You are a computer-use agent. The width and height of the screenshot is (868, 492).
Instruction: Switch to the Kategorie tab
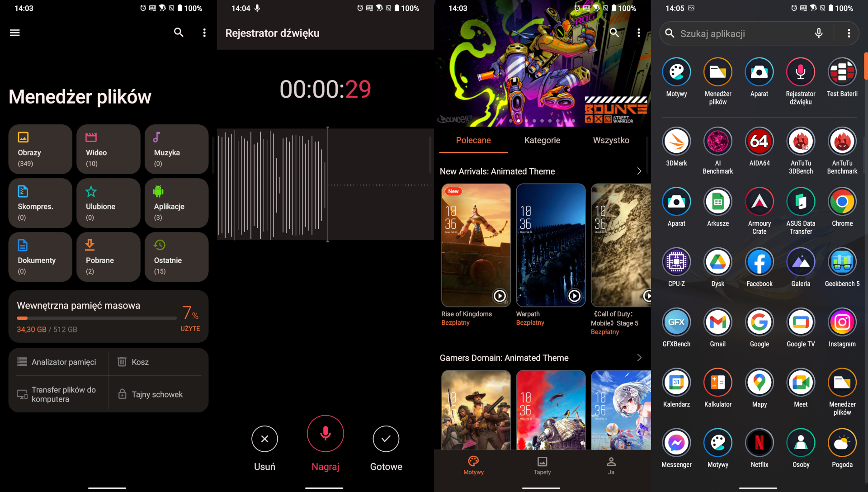pos(542,140)
